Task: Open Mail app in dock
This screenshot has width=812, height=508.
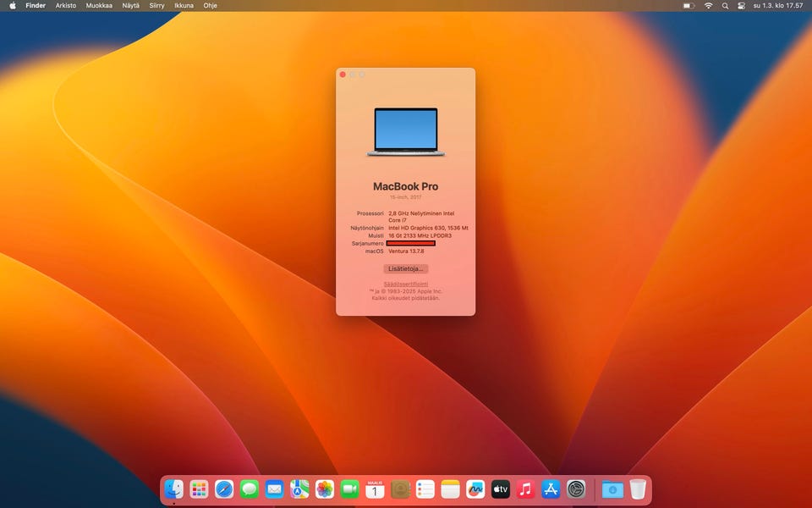Action: coord(274,489)
